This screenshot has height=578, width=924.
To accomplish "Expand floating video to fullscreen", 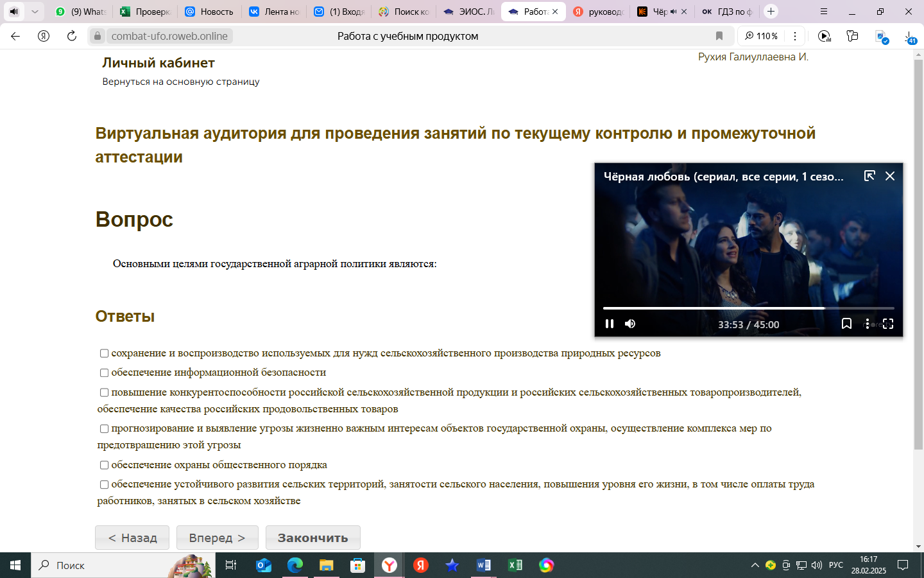I will point(888,324).
